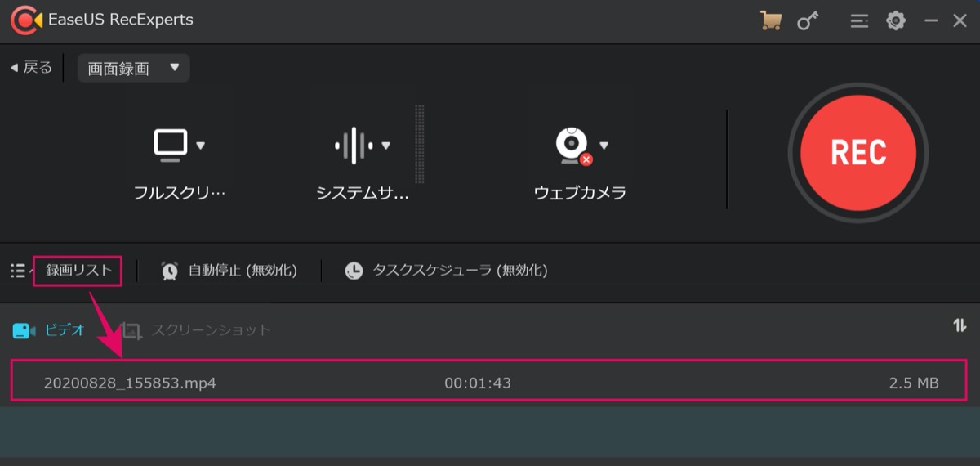
Task: Open 録画リスト recording list
Action: point(78,271)
